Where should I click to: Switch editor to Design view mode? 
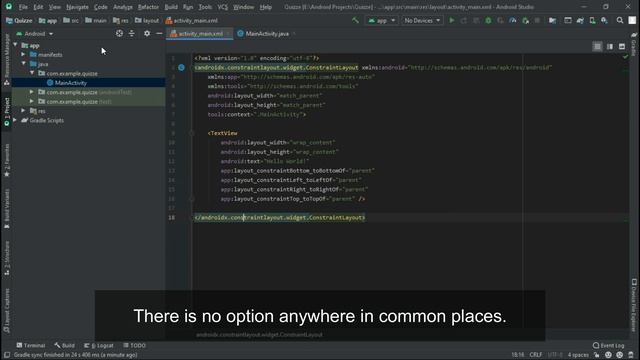tap(622, 47)
